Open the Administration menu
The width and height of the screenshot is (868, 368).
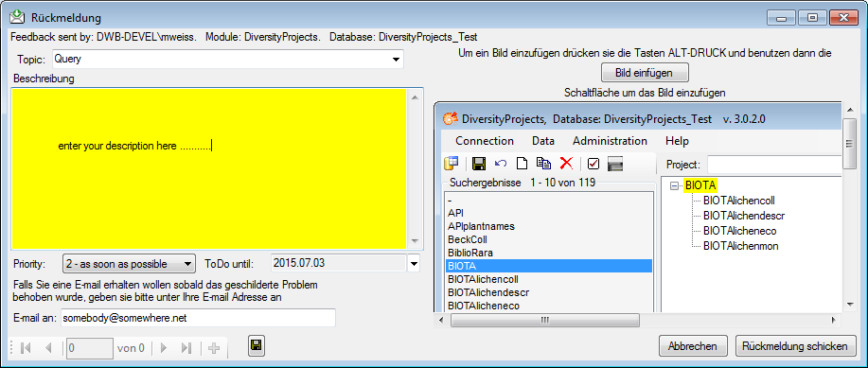point(610,141)
